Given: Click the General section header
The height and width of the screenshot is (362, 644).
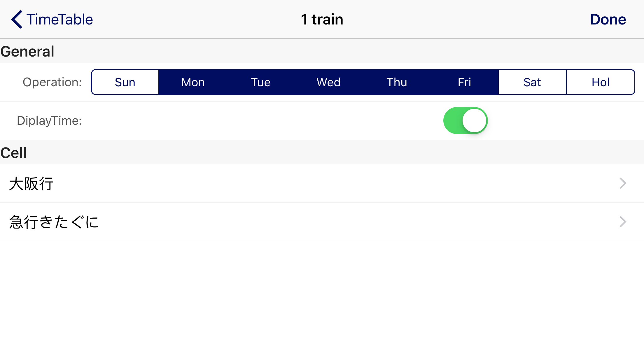Looking at the screenshot, I should pyautogui.click(x=27, y=51).
